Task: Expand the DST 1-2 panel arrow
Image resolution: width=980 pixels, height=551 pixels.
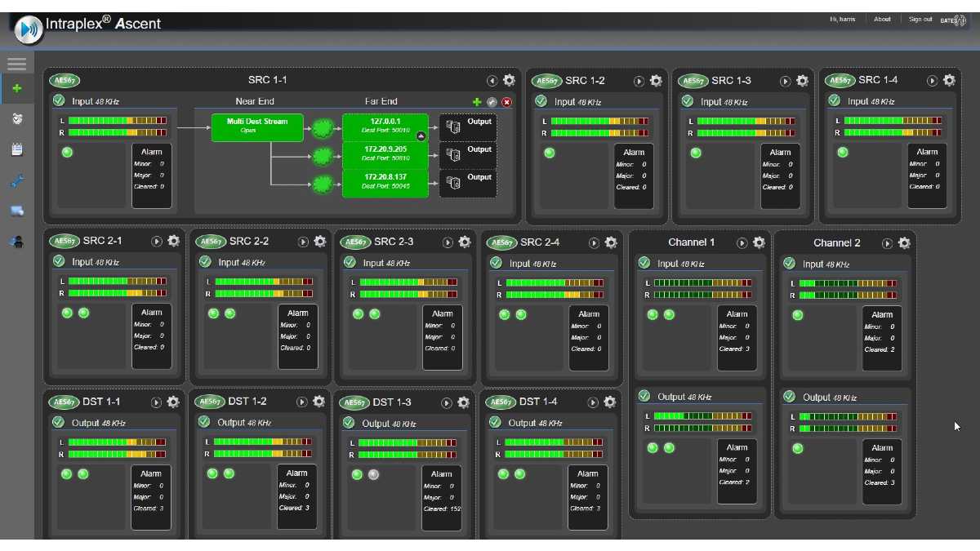Action: 301,402
